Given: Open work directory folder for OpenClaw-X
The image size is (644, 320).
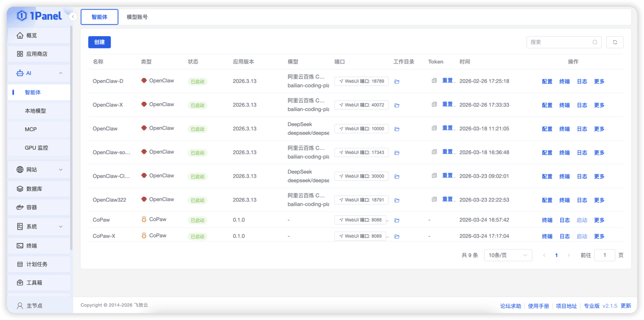Looking at the screenshot, I should [x=397, y=105].
